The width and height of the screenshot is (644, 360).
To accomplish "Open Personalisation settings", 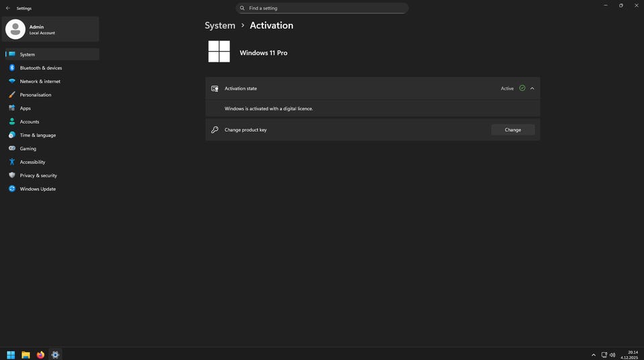I will (x=52, y=95).
